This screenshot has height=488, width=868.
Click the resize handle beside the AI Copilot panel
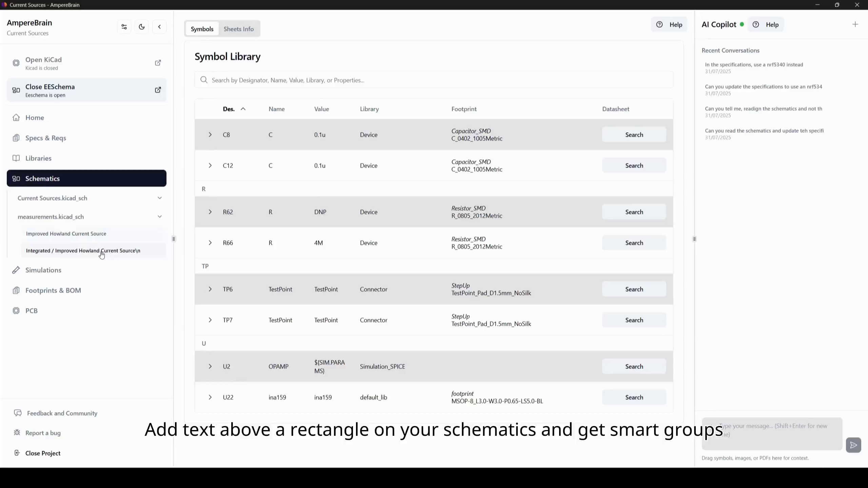click(x=694, y=239)
